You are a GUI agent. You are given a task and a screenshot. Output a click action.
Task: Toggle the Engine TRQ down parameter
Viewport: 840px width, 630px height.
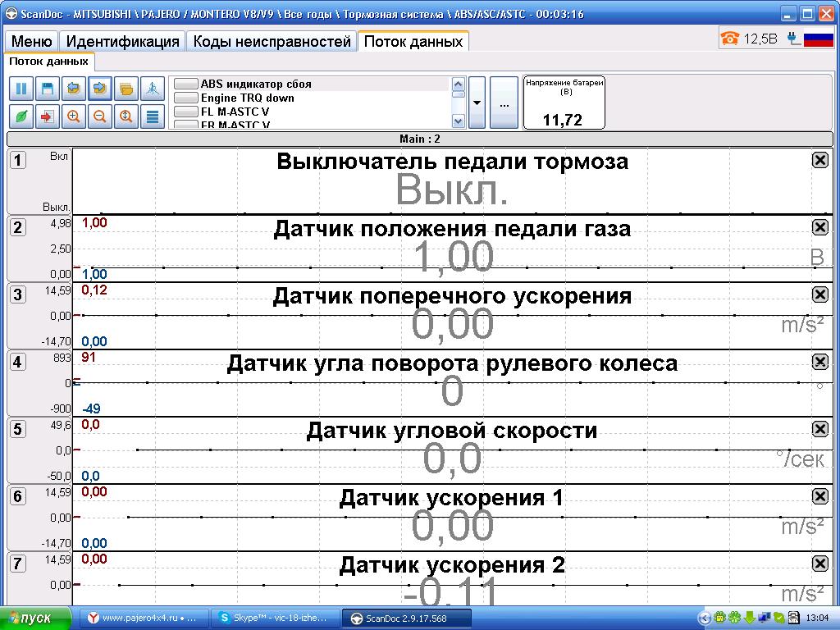click(x=187, y=98)
